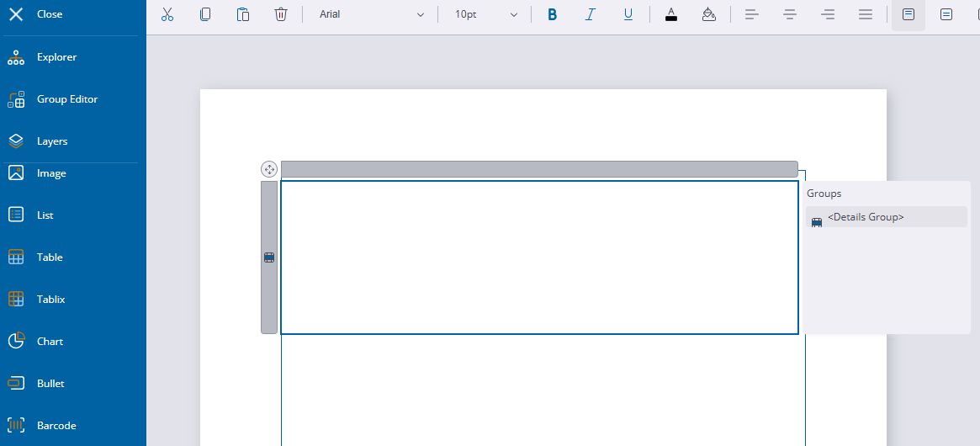The height and width of the screenshot is (446, 980).
Task: Click the Copy icon in toolbar
Action: coord(205,14)
